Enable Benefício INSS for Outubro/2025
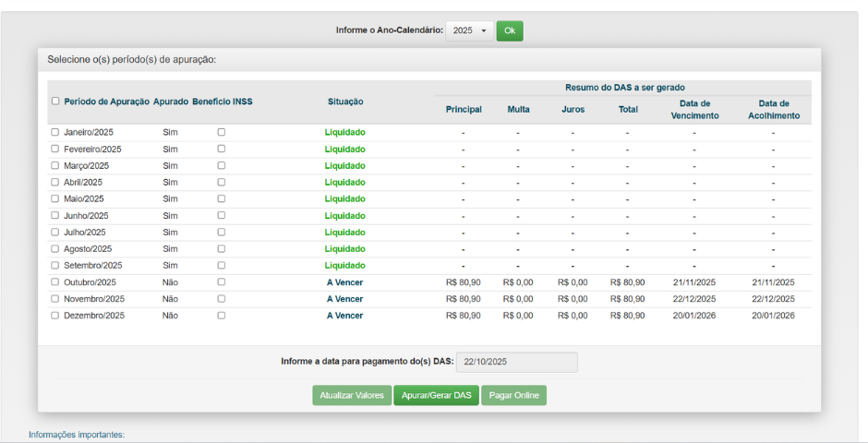868x443 pixels. (221, 282)
